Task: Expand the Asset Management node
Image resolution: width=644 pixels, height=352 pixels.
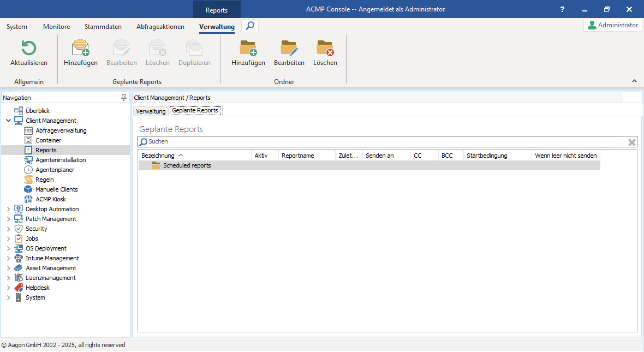Action: click(x=8, y=268)
